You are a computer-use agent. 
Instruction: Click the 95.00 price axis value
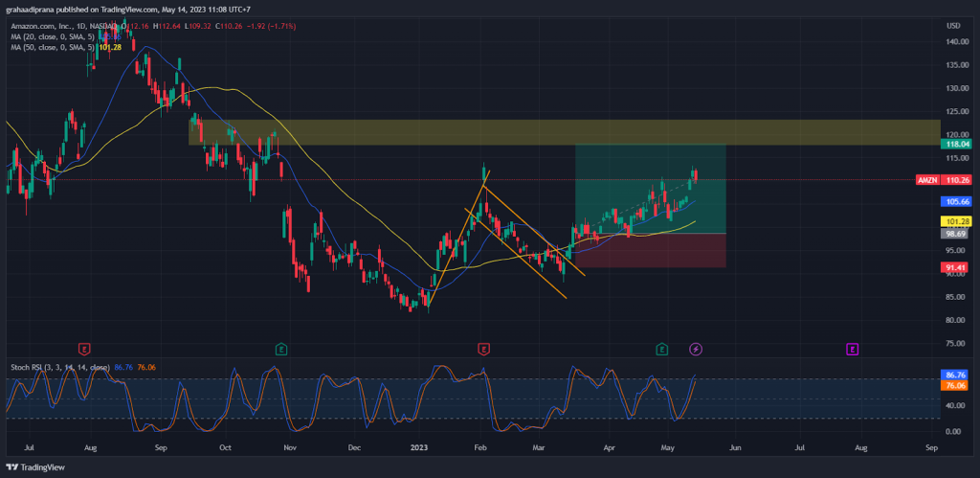coord(956,250)
